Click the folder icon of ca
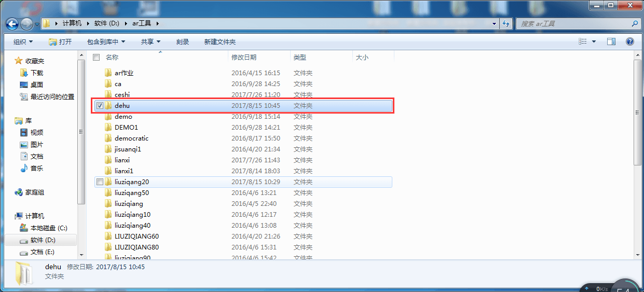This screenshot has width=644, height=292. pyautogui.click(x=108, y=84)
